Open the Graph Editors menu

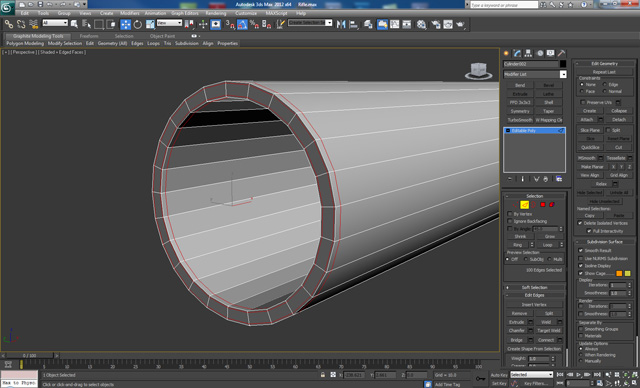(x=184, y=13)
